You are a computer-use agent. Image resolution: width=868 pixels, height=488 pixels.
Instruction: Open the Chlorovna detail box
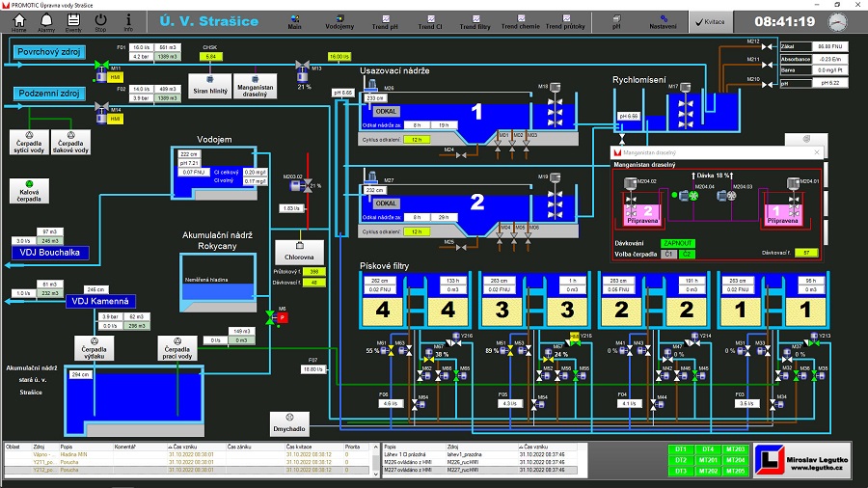pos(299,252)
